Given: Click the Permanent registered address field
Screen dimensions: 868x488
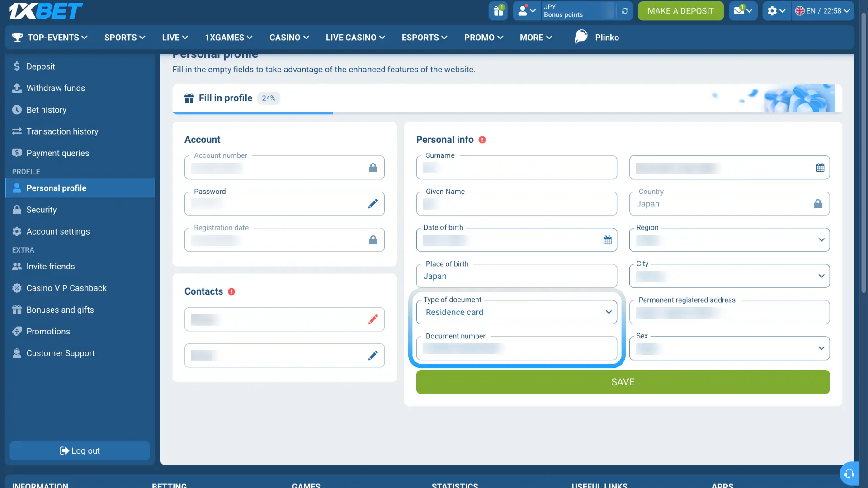Looking at the screenshot, I should (x=729, y=312).
